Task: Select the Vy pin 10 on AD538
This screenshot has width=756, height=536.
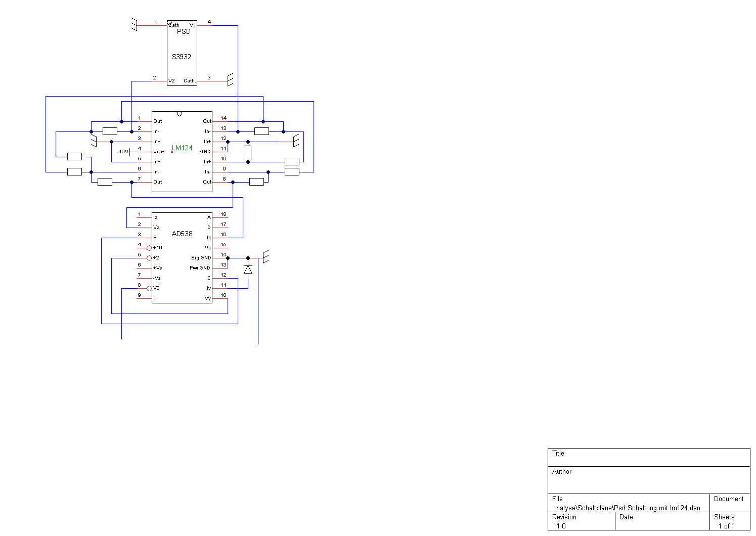Action: pyautogui.click(x=208, y=298)
